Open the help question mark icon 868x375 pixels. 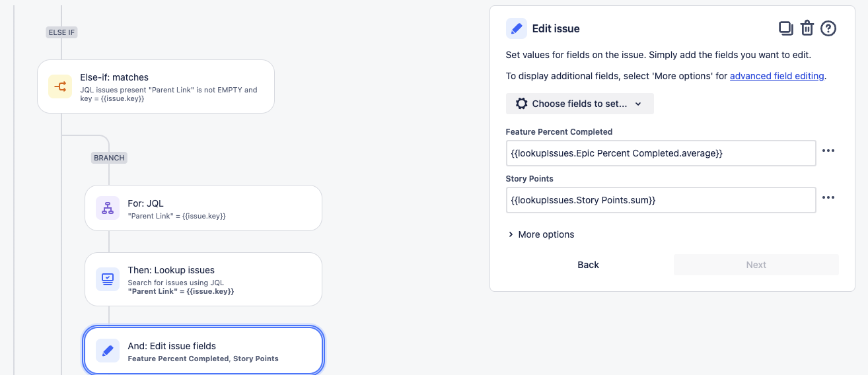(x=828, y=28)
